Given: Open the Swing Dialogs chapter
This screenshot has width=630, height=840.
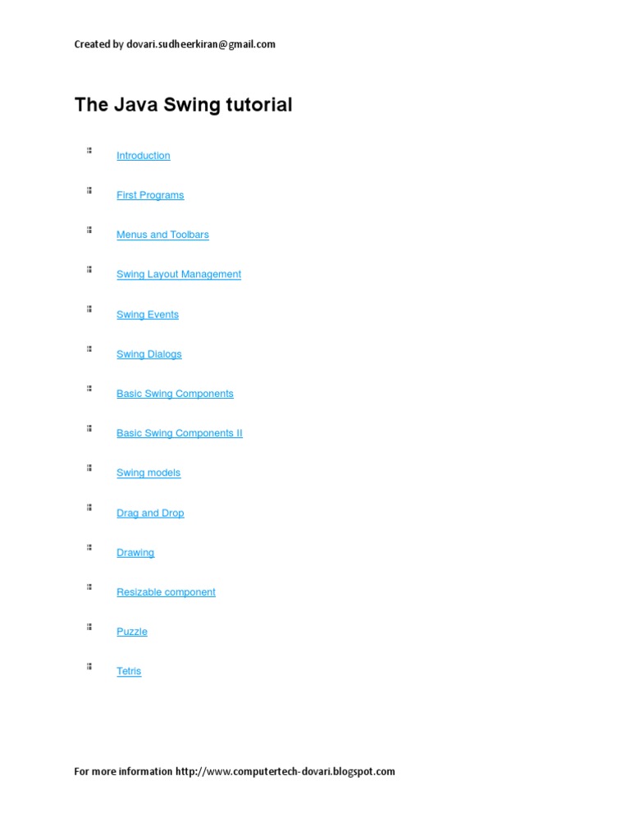Looking at the screenshot, I should click(x=149, y=354).
